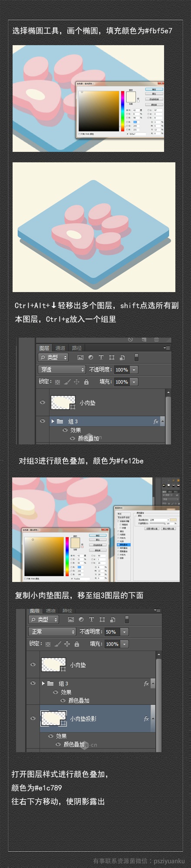The width and height of the screenshot is (191, 868).
Task: Open fill 100% arrow in 穿透 panel
Action: point(134,382)
